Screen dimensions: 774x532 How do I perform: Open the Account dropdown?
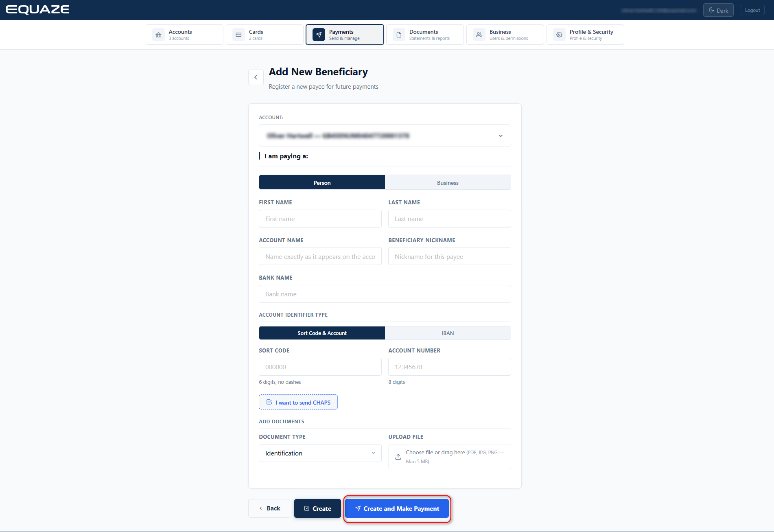tap(385, 136)
